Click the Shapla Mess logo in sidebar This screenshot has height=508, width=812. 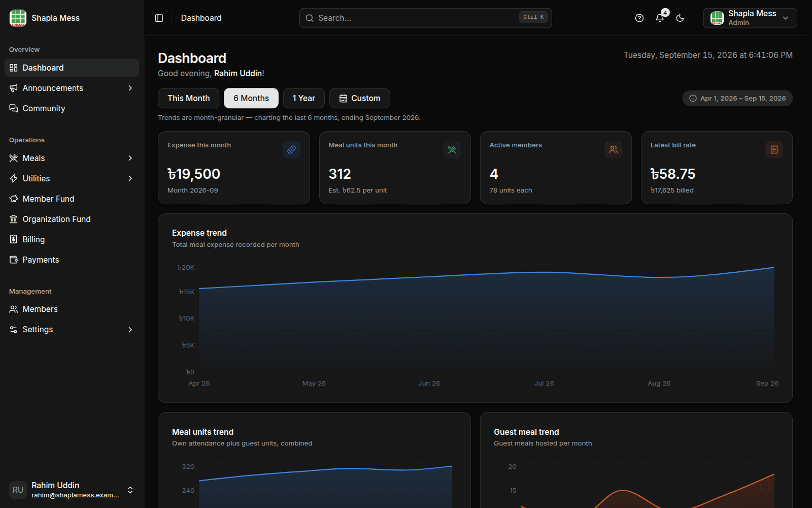pyautogui.click(x=18, y=18)
